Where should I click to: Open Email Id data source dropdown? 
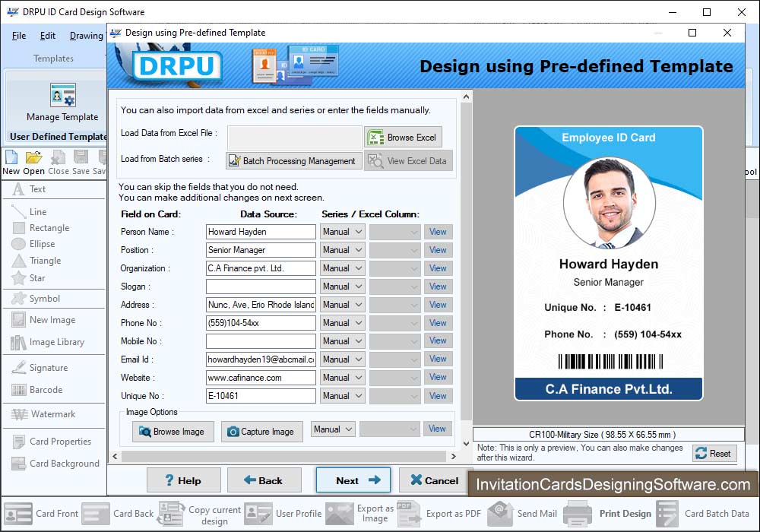[x=342, y=359]
